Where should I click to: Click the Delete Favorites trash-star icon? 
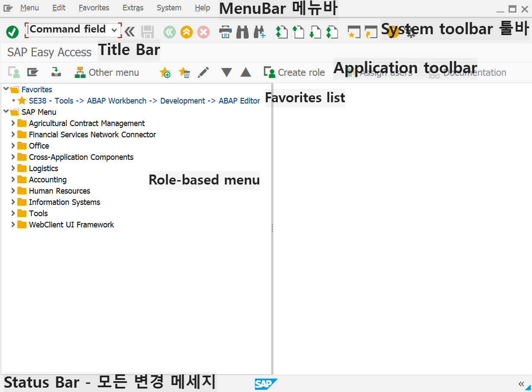(x=184, y=72)
